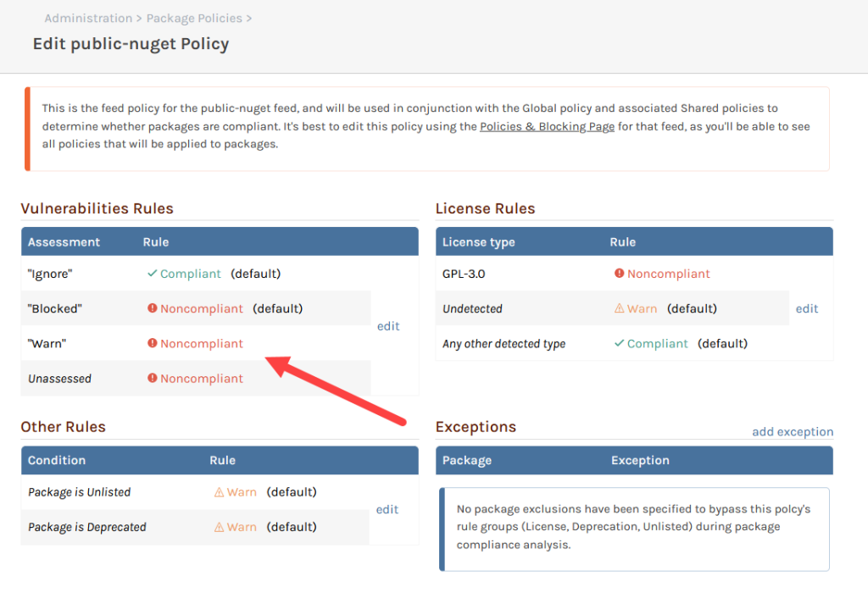The height and width of the screenshot is (604, 868).
Task: Click the Exception column header
Action: pos(640,460)
